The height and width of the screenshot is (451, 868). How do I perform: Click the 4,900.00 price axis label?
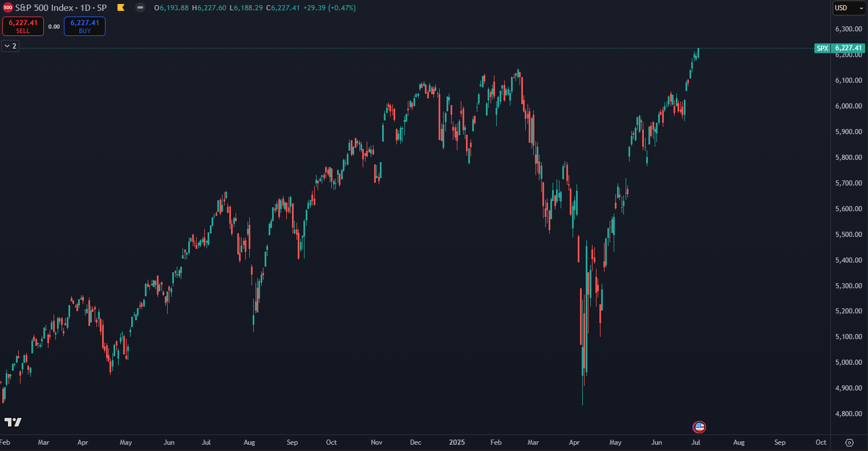[x=848, y=388]
